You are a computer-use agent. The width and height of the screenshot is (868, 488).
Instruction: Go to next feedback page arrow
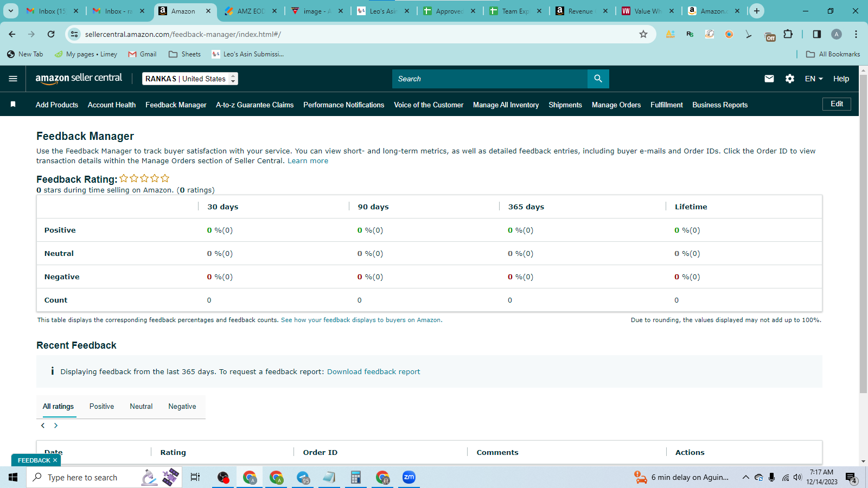pos(56,426)
